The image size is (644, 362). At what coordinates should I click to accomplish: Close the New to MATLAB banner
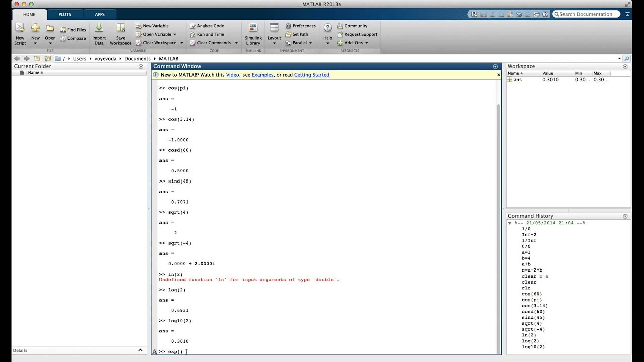[x=498, y=75]
